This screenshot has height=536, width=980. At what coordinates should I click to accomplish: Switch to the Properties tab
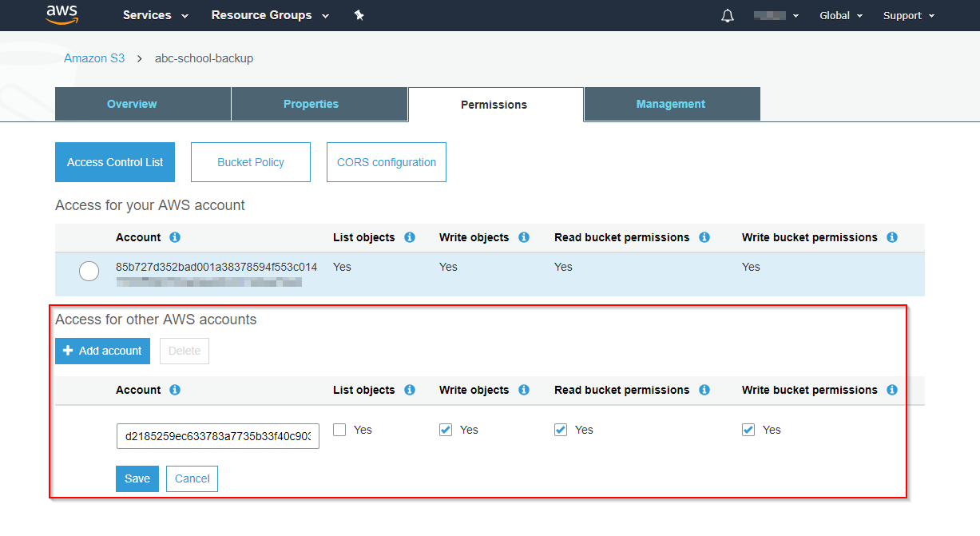319,104
